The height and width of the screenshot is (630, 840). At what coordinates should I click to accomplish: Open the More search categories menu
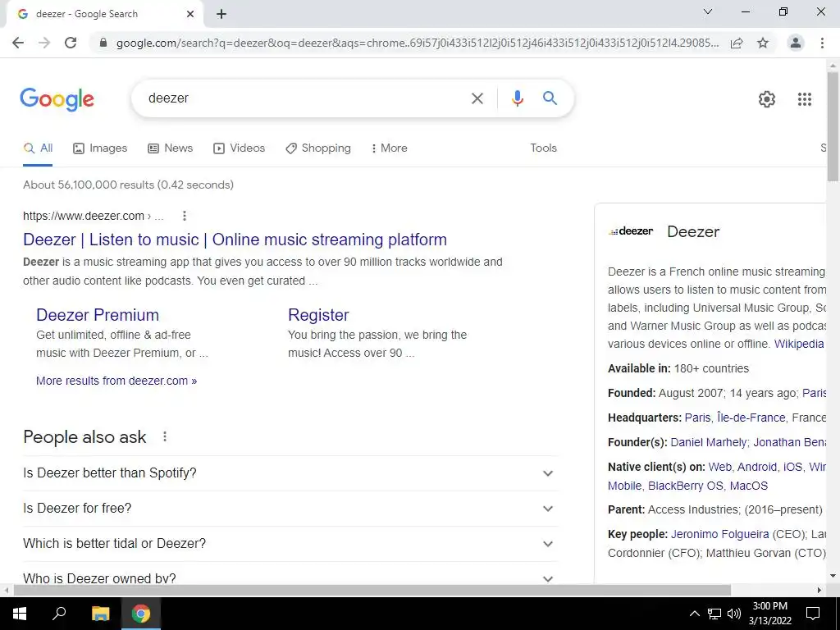pos(390,148)
